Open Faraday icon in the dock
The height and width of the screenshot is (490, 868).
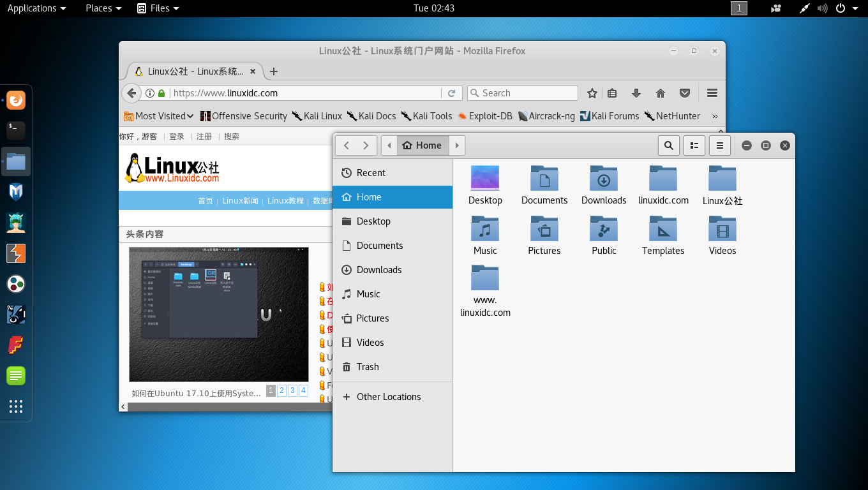pos(16,345)
